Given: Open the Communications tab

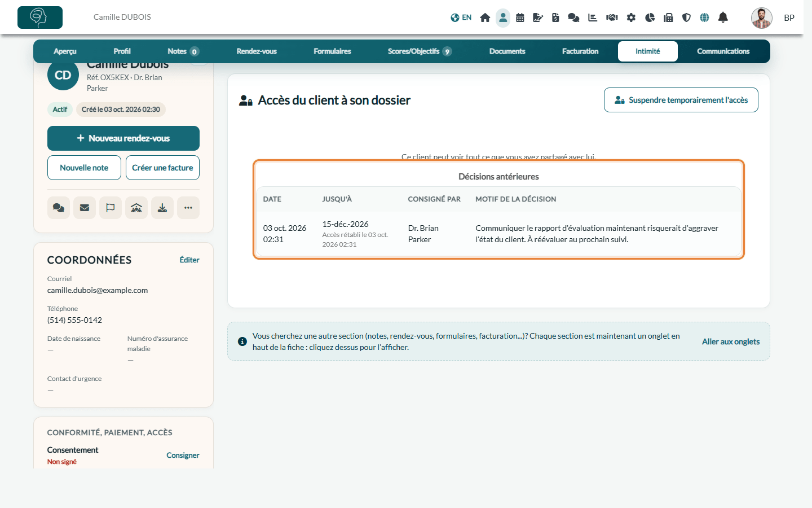Looking at the screenshot, I should tap(723, 51).
